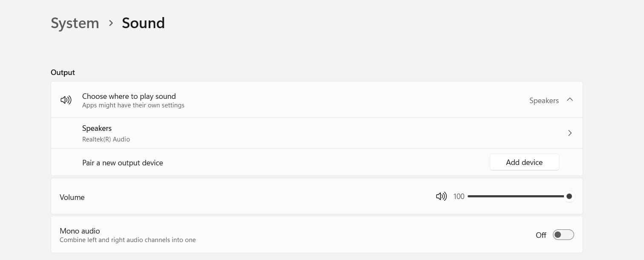Screen dimensions: 644x260
Task: Click the volume slider thumb handle
Action: pyautogui.click(x=569, y=196)
